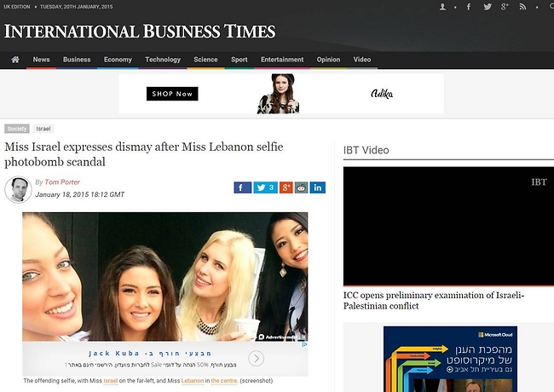Screen dimensions: 554x392
Task: Click the home icon in navigation bar
Action: click(14, 60)
